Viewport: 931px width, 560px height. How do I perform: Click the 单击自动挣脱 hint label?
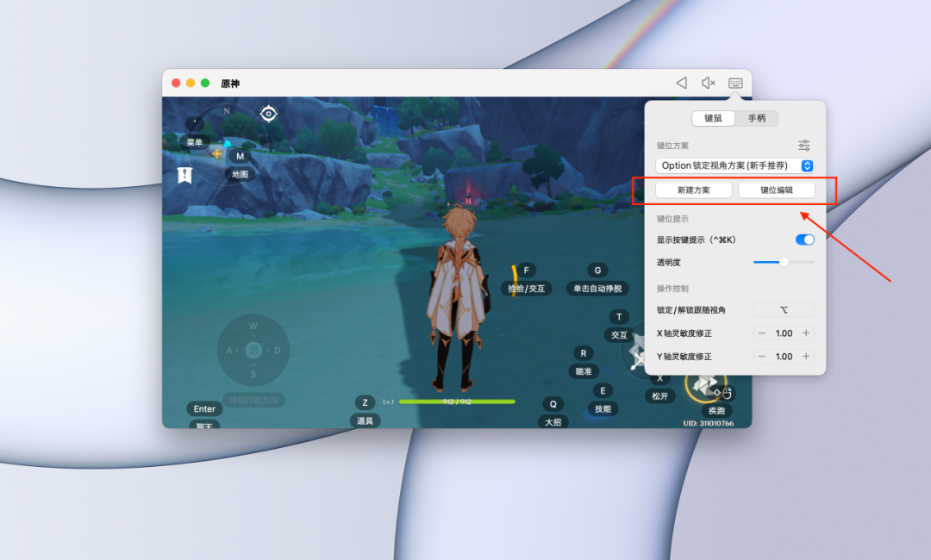point(597,289)
